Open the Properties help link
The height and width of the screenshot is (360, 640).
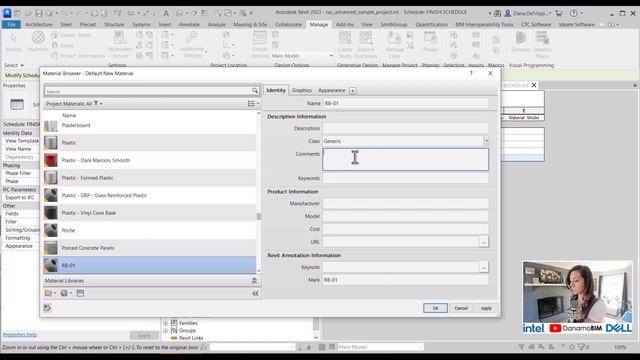click(x=20, y=335)
